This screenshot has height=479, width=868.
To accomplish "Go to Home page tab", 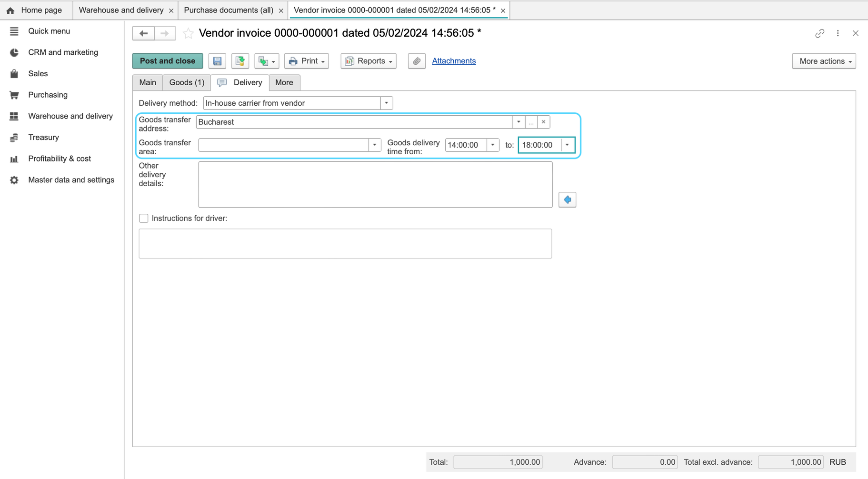I will (x=36, y=10).
